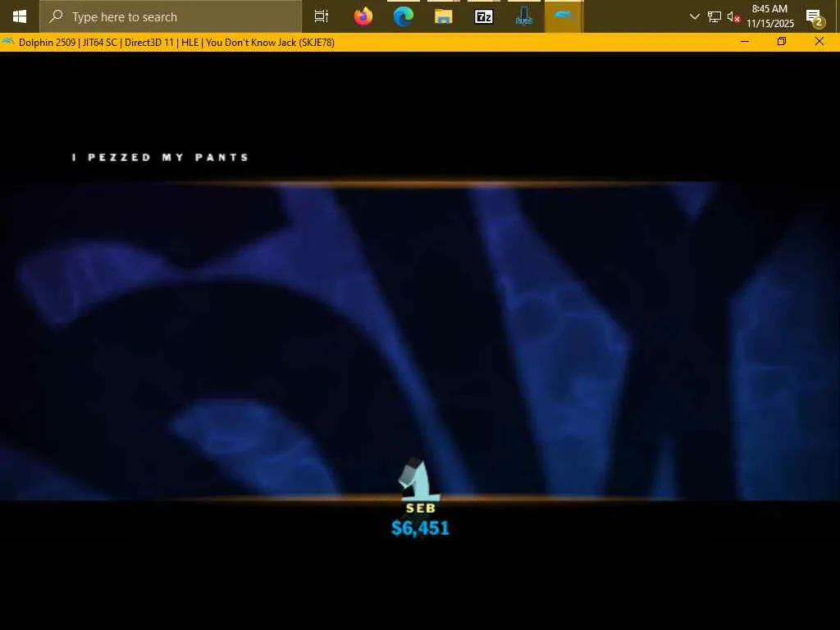840x630 pixels.
Task: Open the muted volume tray icon
Action: (x=733, y=16)
